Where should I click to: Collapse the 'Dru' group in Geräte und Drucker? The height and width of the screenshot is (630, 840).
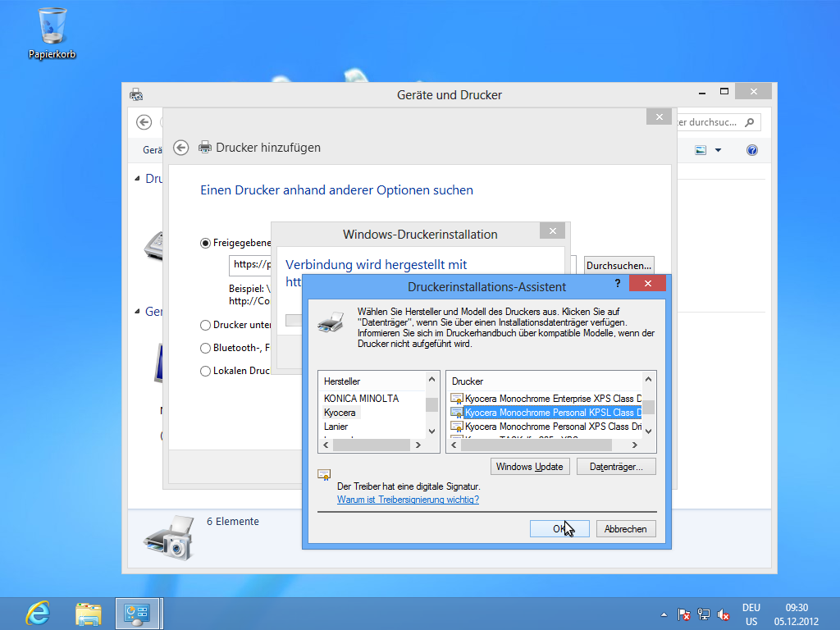coord(137,178)
